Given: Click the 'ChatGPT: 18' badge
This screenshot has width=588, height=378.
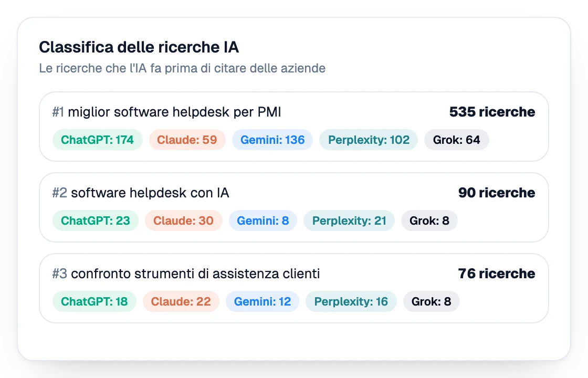Looking at the screenshot, I should tap(94, 301).
